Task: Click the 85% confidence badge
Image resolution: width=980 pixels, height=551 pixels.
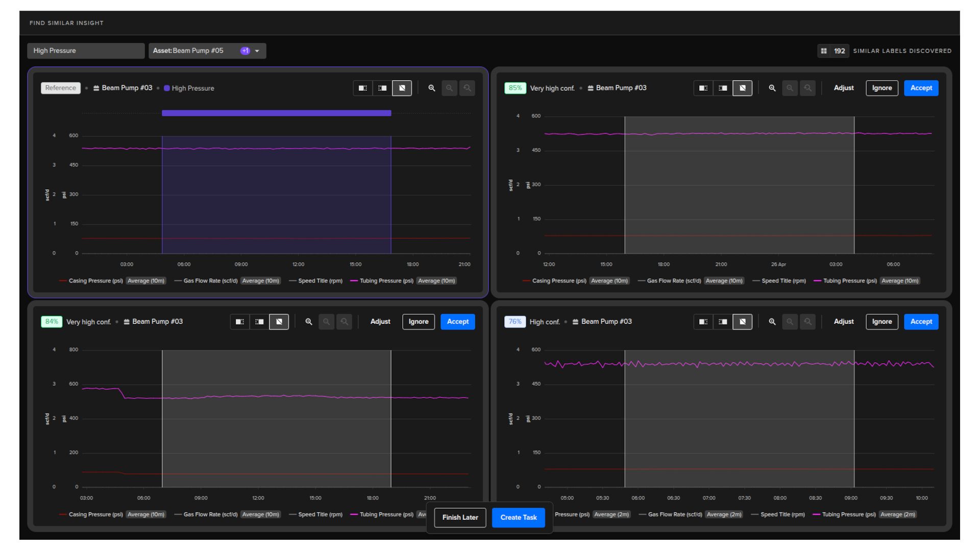Action: 516,88
